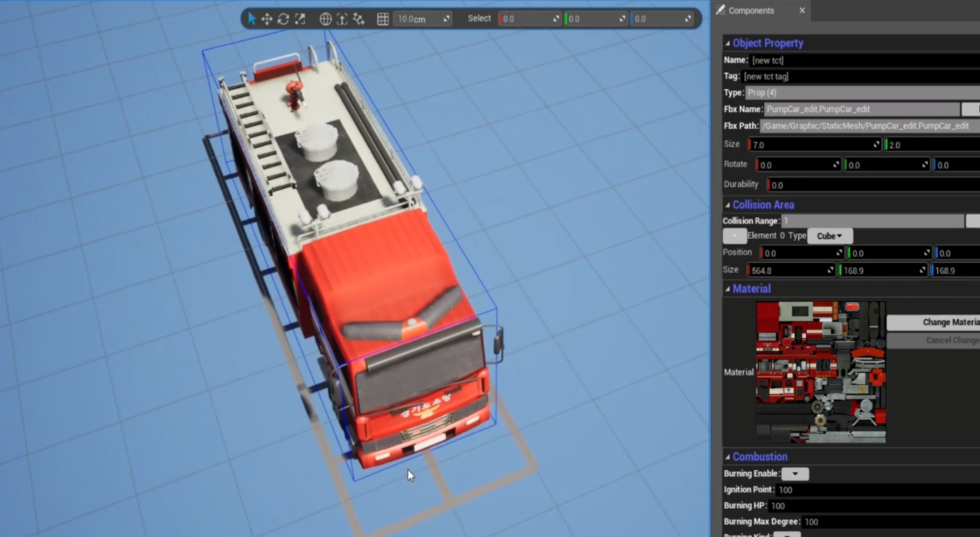Click the material texture thumbnail

click(821, 372)
